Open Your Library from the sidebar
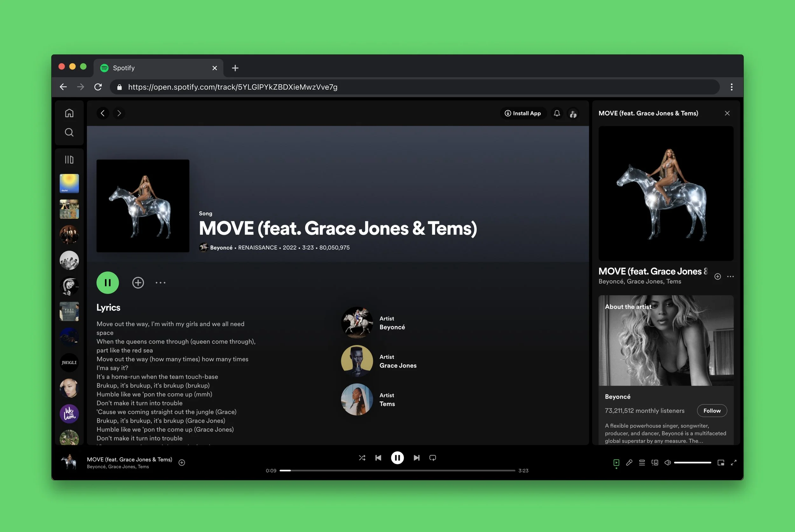Image resolution: width=795 pixels, height=532 pixels. 69,159
